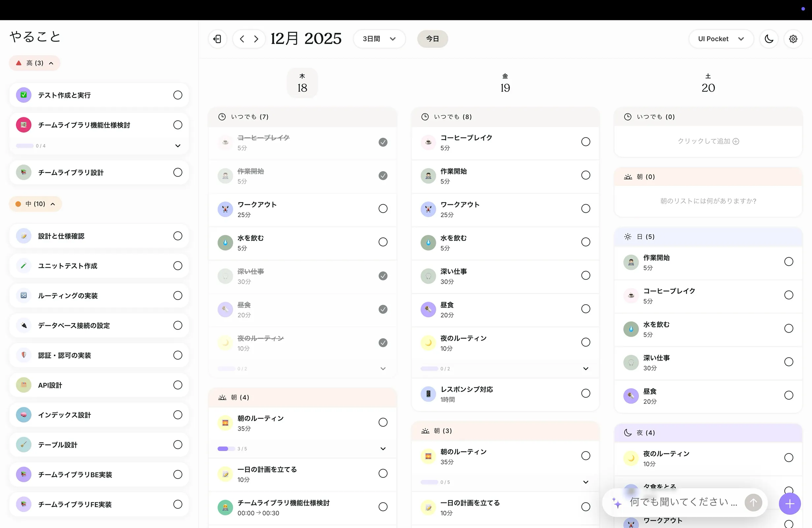Collapse the 中 (10) priority group
The height and width of the screenshot is (528, 812).
tap(53, 204)
